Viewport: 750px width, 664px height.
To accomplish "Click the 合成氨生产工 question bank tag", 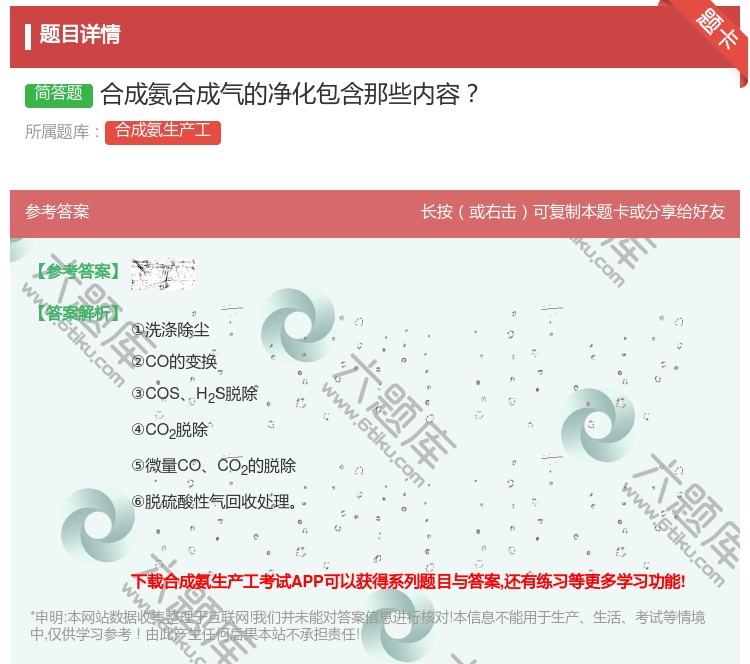I will click(163, 132).
